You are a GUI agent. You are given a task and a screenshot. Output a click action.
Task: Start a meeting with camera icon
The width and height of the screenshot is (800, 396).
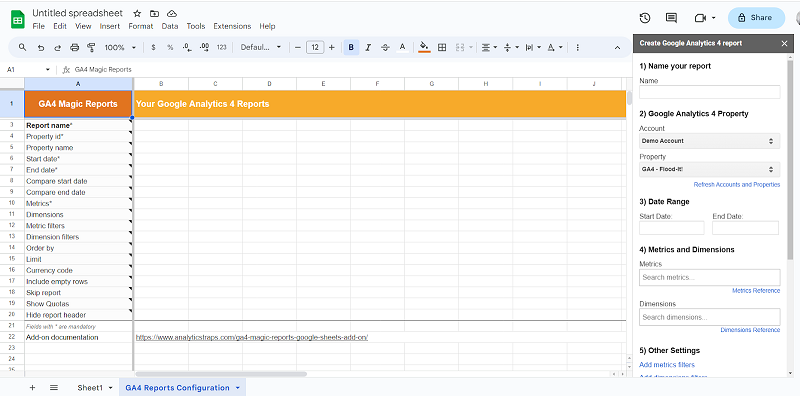700,18
